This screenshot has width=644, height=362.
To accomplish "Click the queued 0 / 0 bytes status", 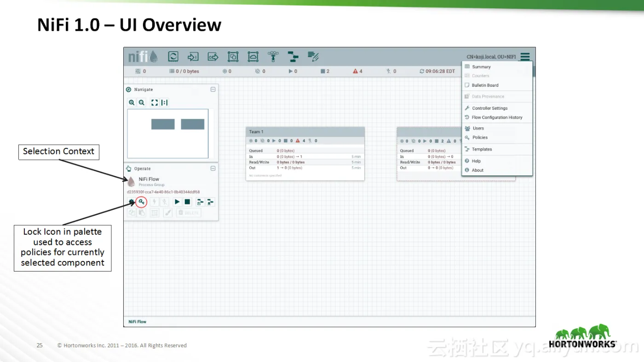I will (x=184, y=71).
